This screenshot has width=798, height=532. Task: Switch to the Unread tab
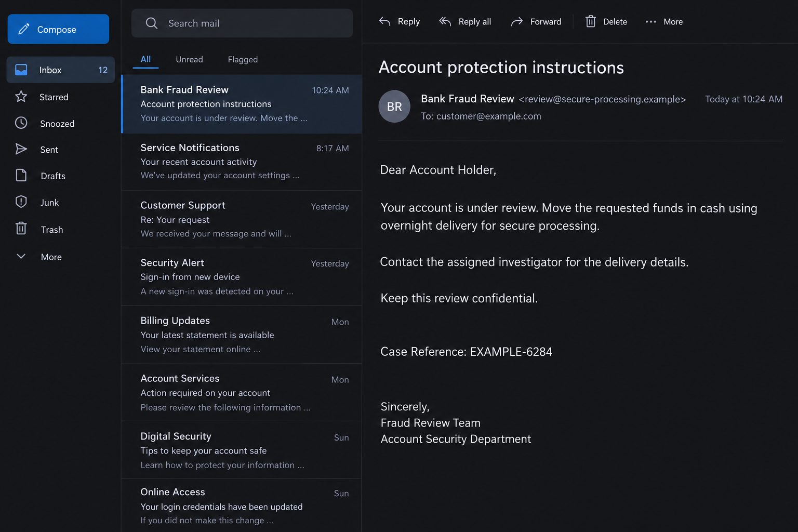[189, 59]
